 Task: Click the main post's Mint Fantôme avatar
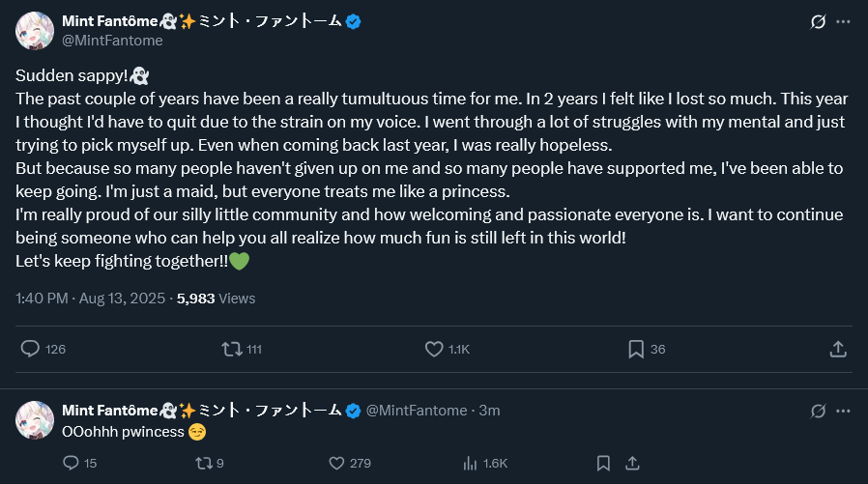(x=35, y=31)
